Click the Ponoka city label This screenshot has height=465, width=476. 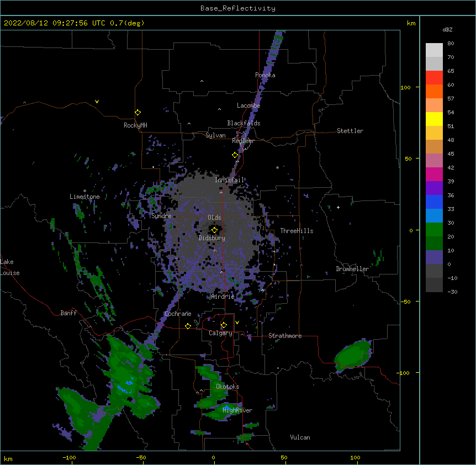click(265, 75)
